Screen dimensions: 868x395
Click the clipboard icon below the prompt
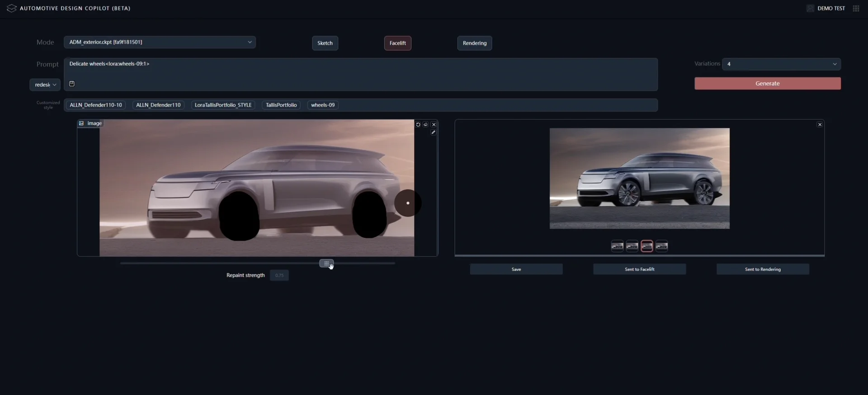(x=71, y=84)
